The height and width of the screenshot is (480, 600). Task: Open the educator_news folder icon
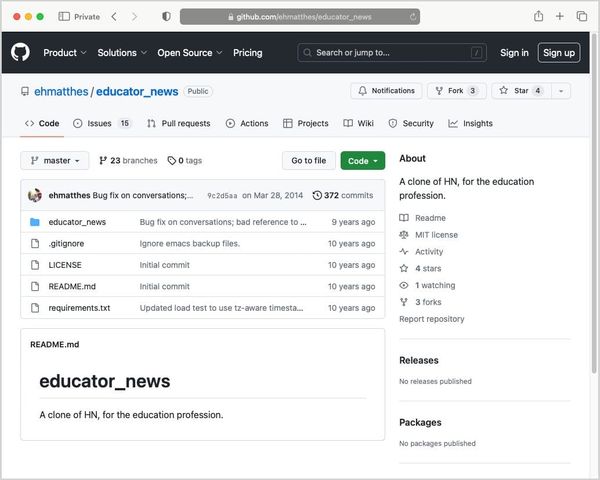[x=35, y=222]
